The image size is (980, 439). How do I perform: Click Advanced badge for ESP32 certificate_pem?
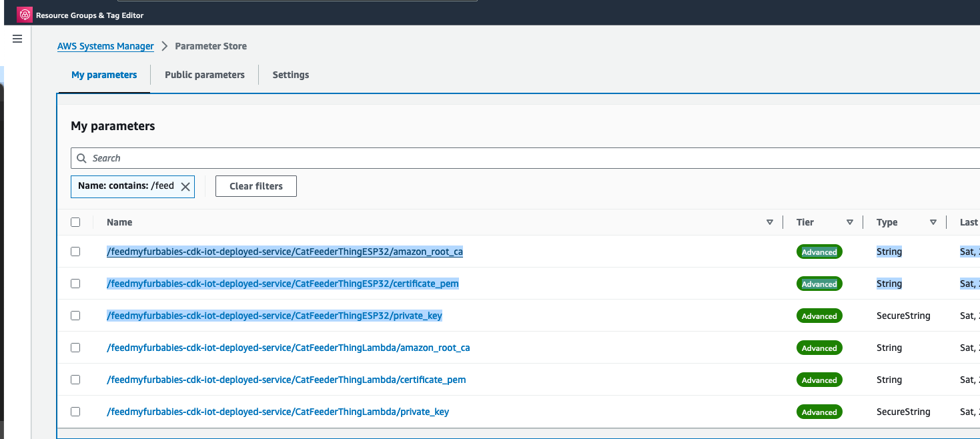[819, 284]
